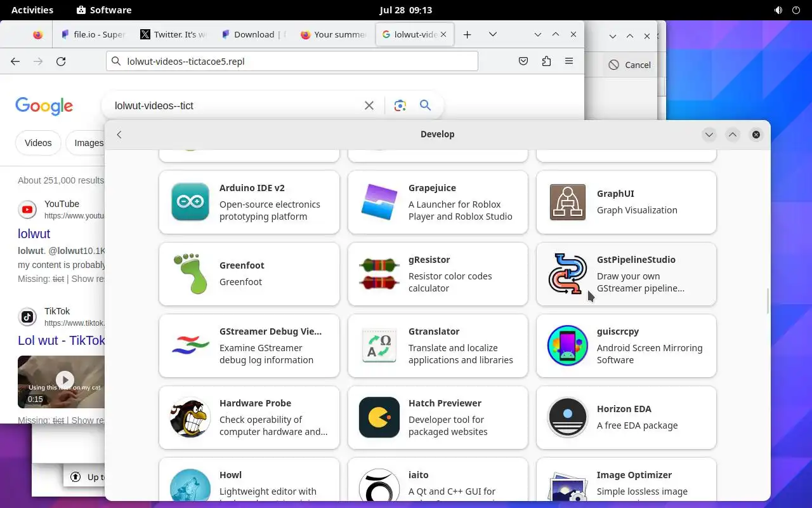Open the Greenfoot app card title
The image size is (812, 508).
242,265
